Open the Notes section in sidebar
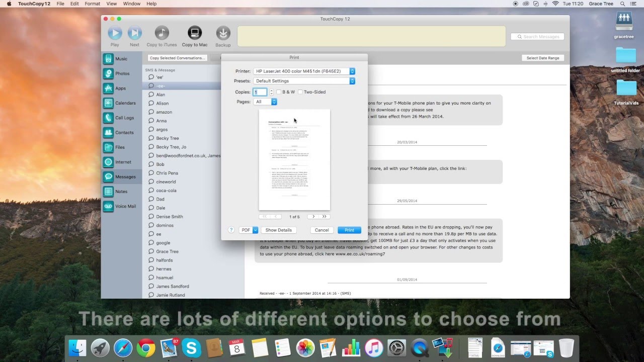 click(121, 192)
